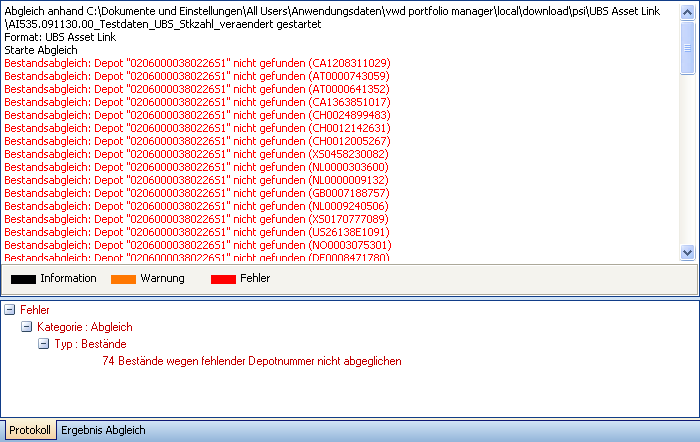Collapse the Typ : Bestände node

pyautogui.click(x=44, y=344)
